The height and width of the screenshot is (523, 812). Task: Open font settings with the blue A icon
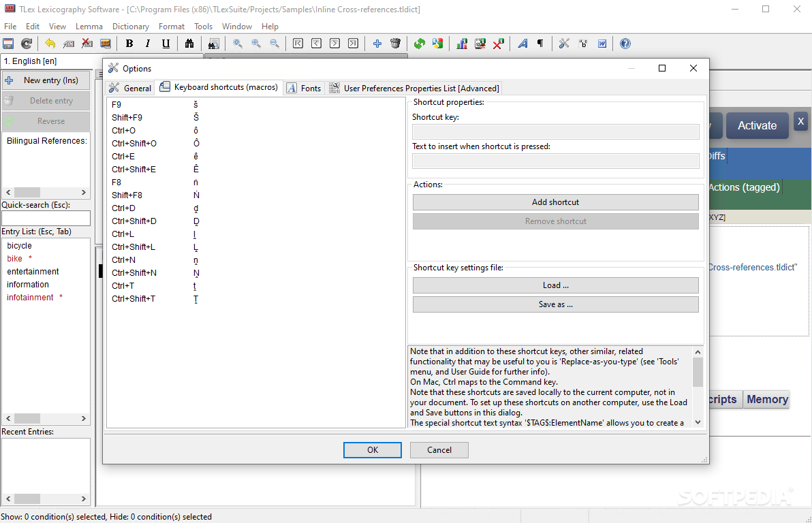[522, 44]
